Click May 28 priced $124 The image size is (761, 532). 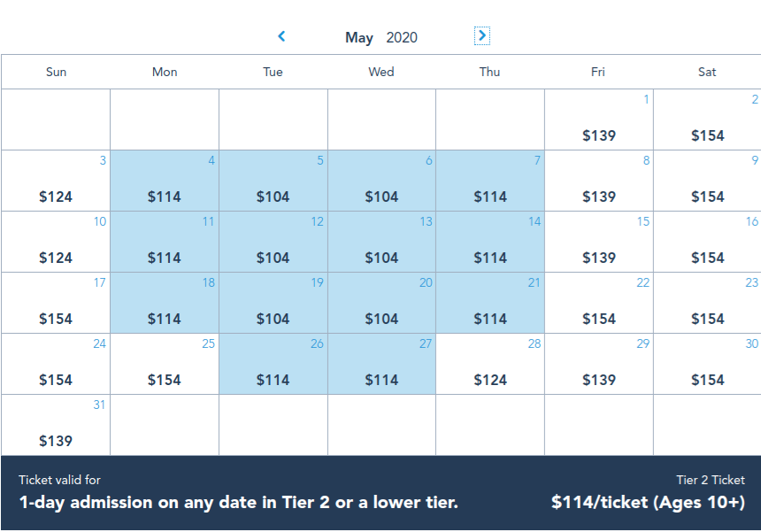coord(490,364)
